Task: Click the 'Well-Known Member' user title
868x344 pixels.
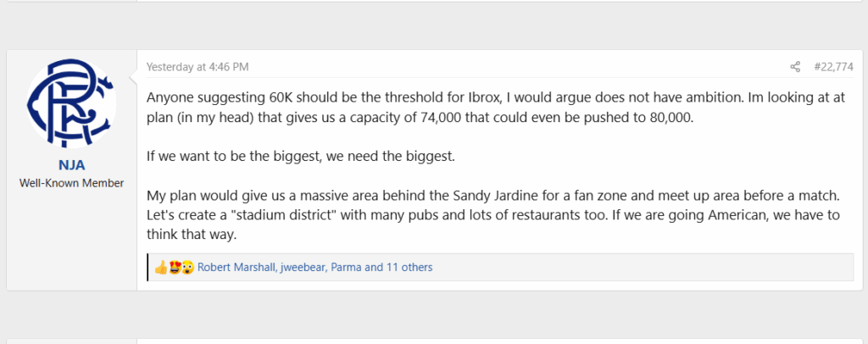Action: [71, 183]
